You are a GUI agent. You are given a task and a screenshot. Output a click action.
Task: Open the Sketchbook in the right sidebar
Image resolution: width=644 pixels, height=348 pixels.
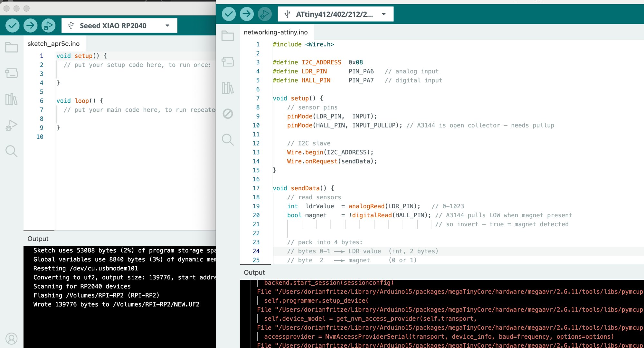point(228,36)
